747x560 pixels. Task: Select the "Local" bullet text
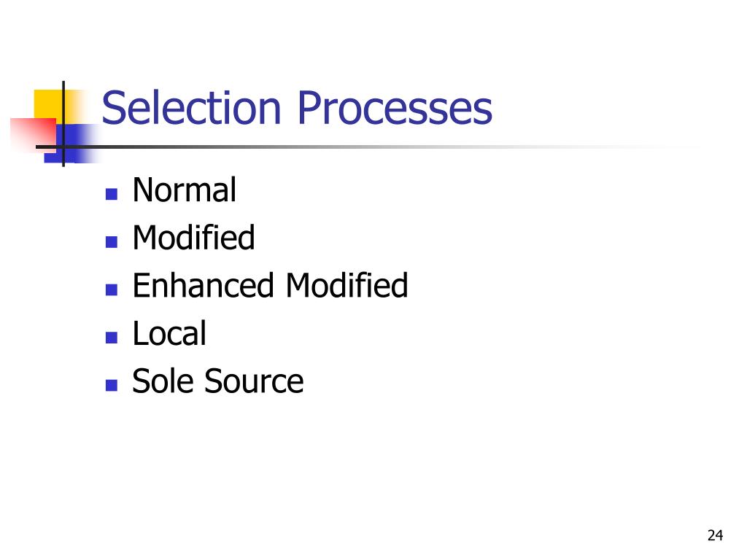[169, 332]
